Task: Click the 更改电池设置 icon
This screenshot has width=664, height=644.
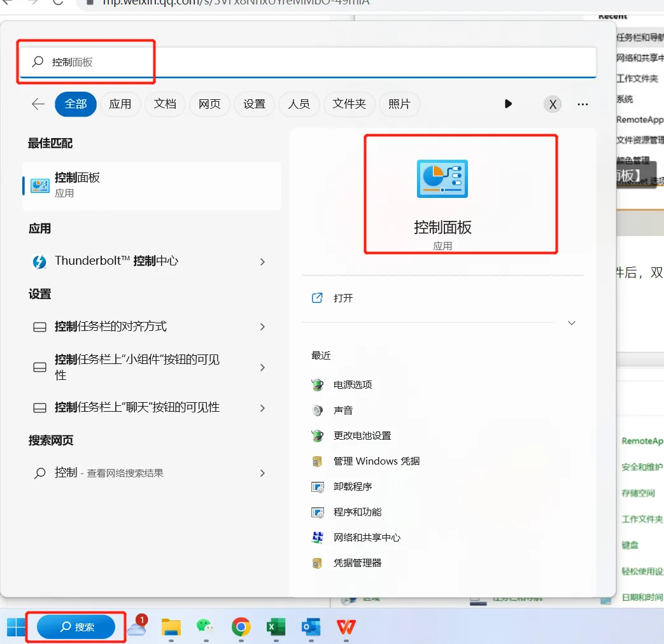Action: click(x=317, y=436)
